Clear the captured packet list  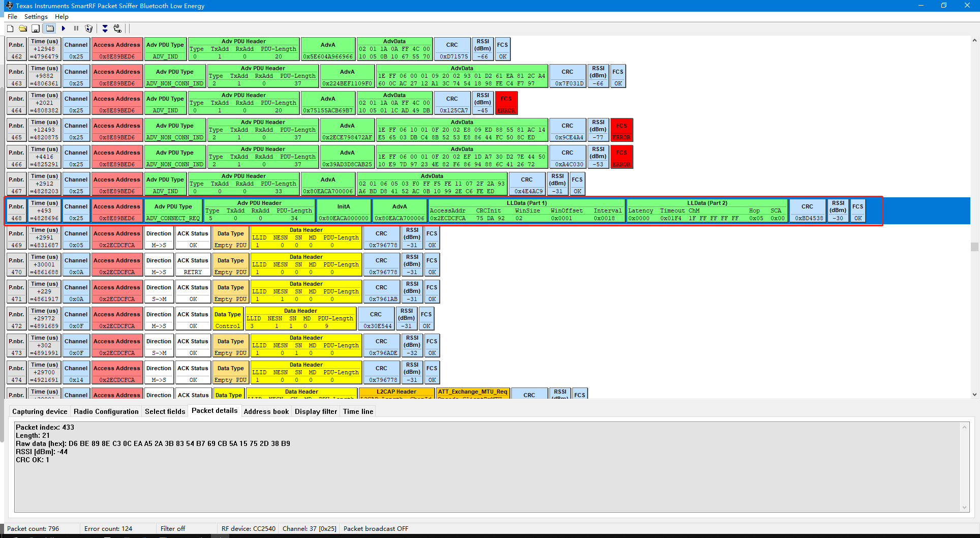(88, 28)
